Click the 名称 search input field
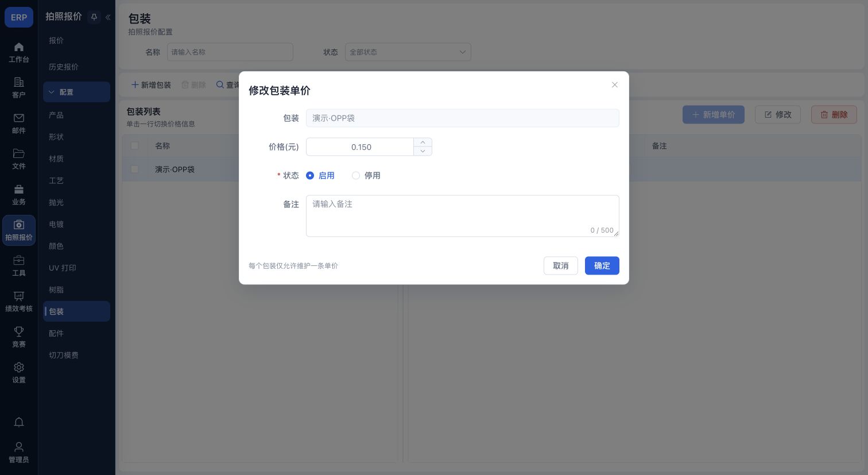 coord(230,52)
